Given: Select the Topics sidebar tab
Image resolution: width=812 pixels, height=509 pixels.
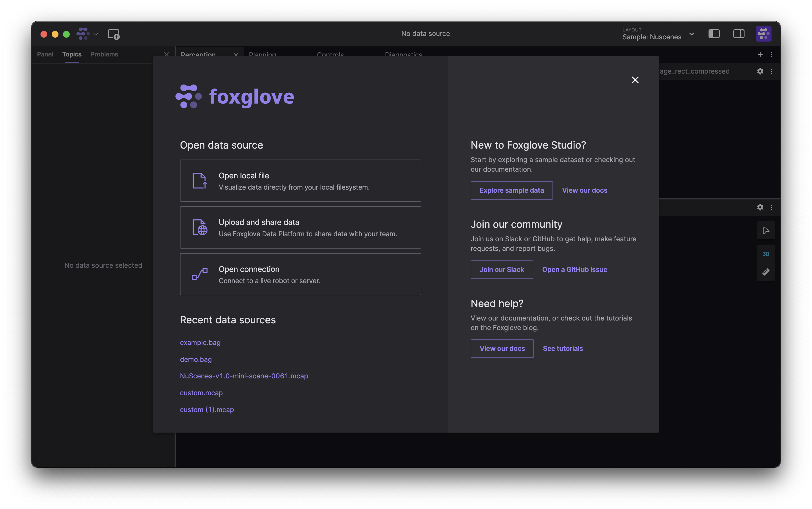Looking at the screenshot, I should click(72, 54).
